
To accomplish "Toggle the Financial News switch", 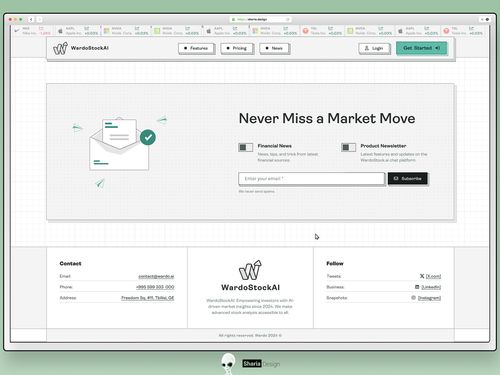I will [x=246, y=147].
